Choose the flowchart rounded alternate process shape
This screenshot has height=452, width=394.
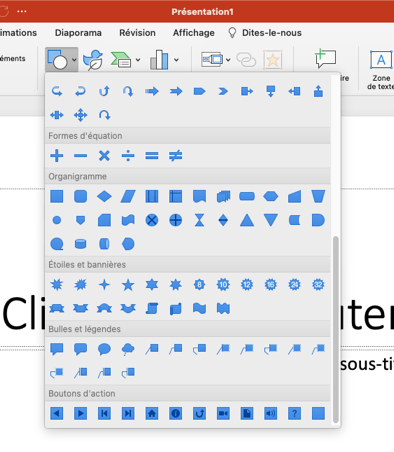tap(80, 196)
